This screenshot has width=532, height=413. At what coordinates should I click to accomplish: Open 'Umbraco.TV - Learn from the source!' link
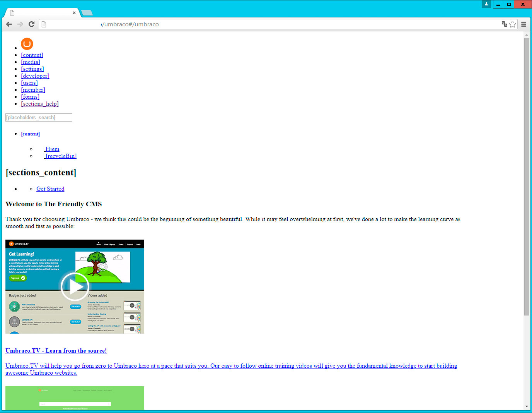coord(56,351)
